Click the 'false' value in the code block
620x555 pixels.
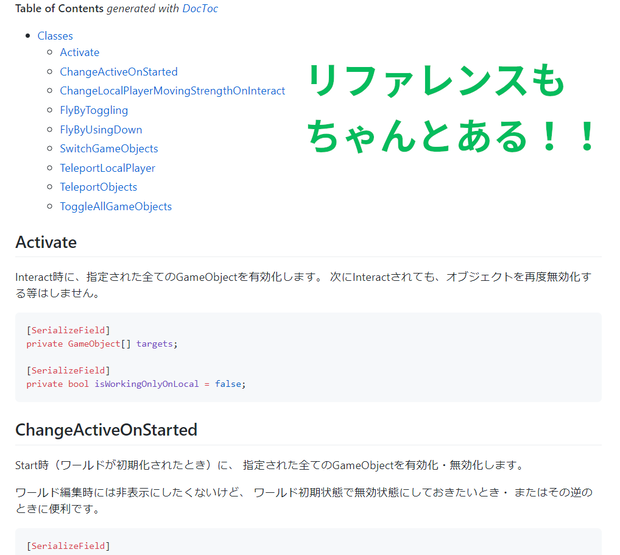[228, 384]
